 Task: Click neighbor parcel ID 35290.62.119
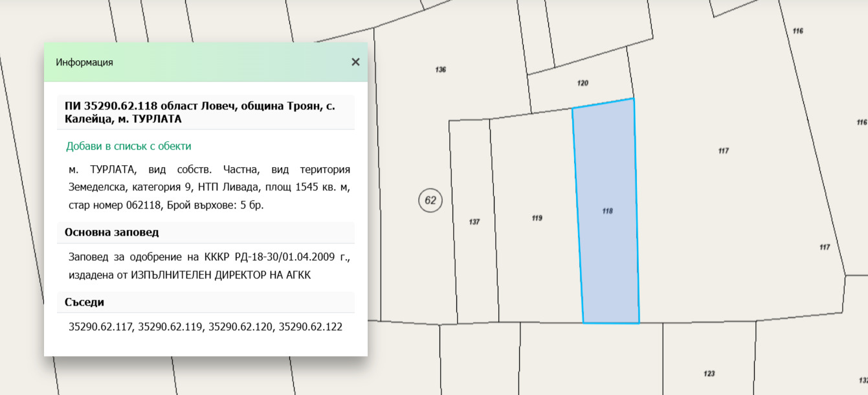point(170,327)
